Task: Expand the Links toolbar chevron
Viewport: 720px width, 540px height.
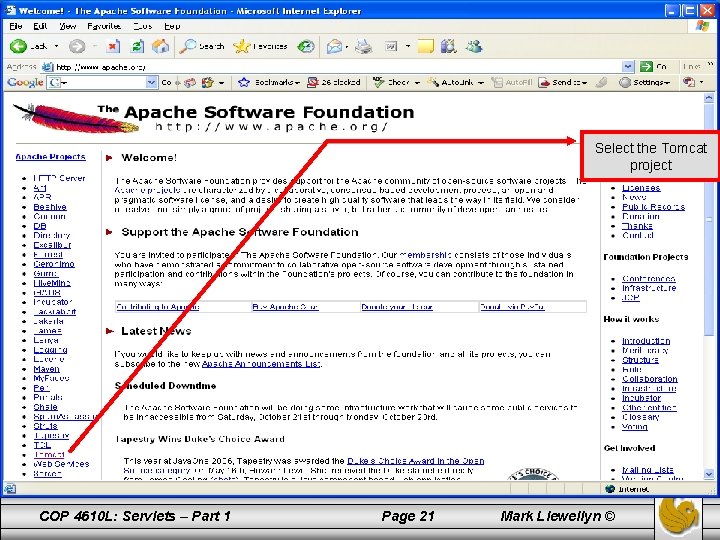Action: 711,65
